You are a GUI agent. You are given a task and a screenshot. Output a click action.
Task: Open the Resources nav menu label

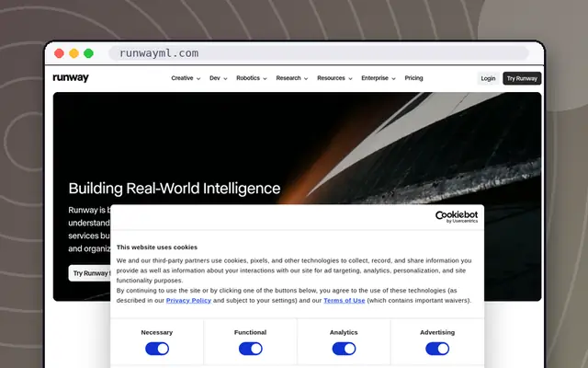pyautogui.click(x=331, y=78)
